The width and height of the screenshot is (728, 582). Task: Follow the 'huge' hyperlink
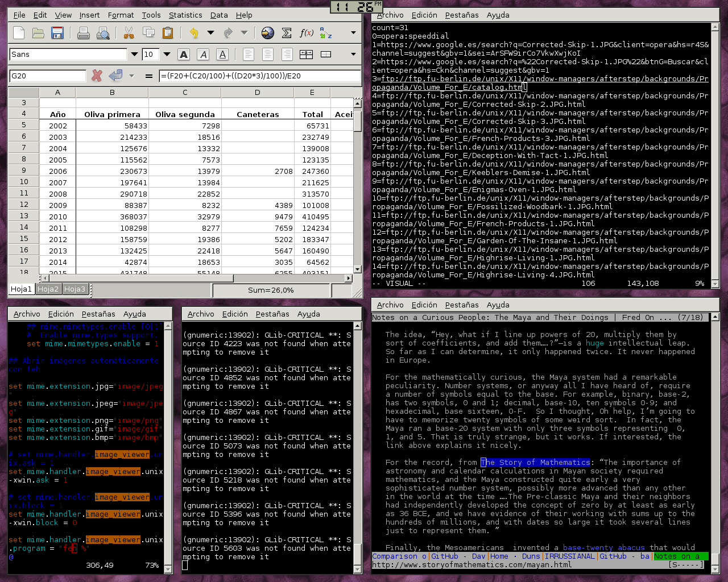pos(595,343)
